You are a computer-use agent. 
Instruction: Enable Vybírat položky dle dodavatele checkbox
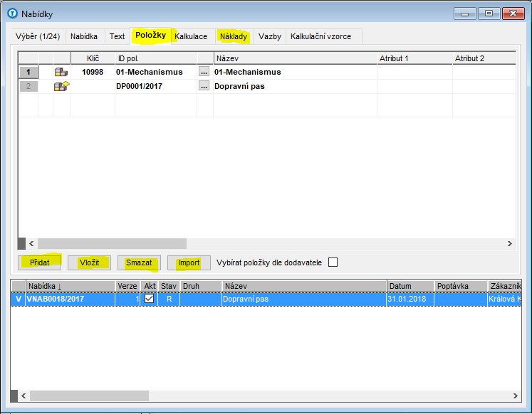coord(333,262)
